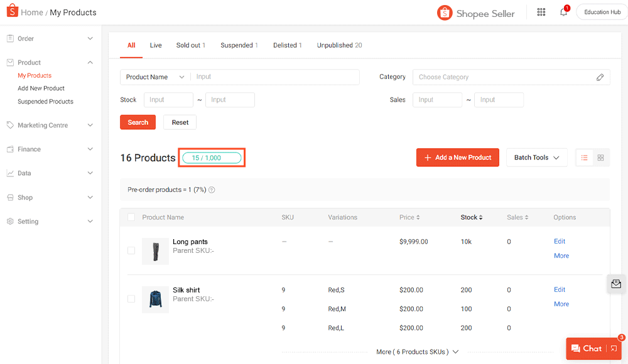Click the 15 / 1,000 product quota bar

point(212,158)
